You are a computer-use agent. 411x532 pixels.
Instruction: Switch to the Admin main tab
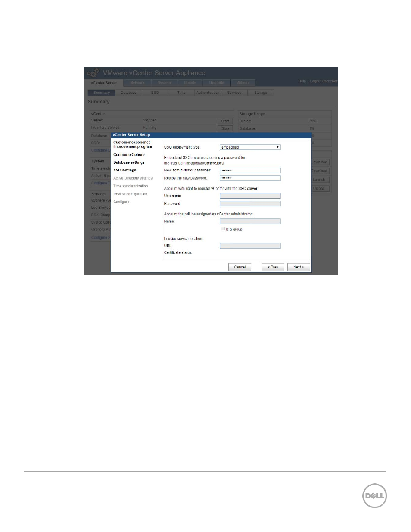[243, 83]
